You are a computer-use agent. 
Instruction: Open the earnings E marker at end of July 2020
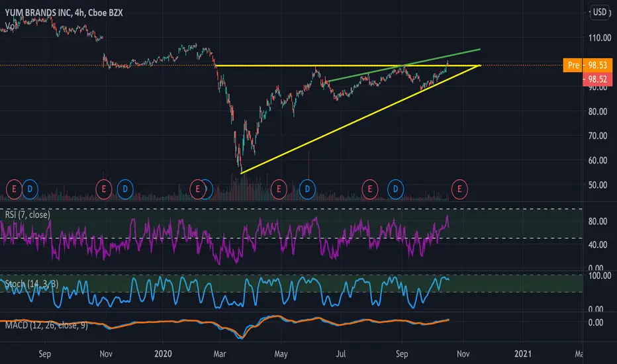coord(370,189)
